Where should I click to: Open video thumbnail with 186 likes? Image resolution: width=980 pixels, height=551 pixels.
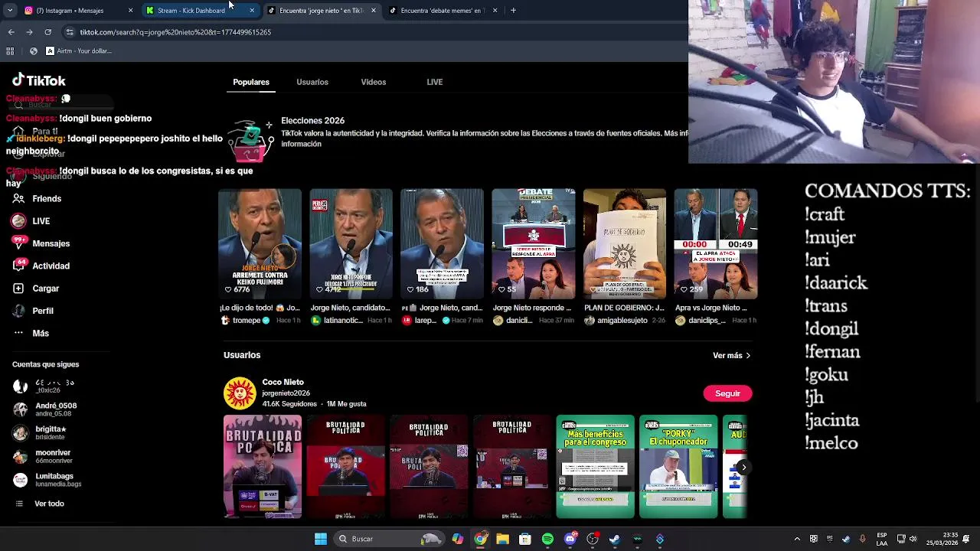pyautogui.click(x=442, y=243)
